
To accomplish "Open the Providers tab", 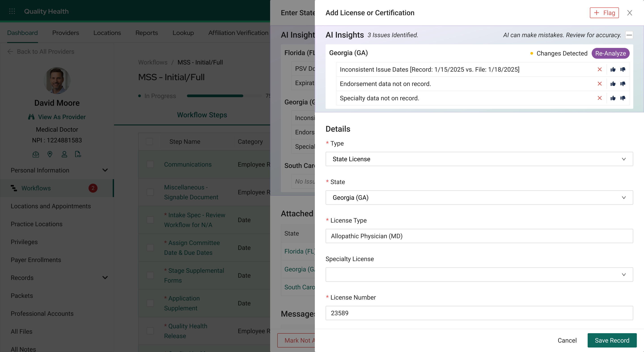I will [x=66, y=33].
